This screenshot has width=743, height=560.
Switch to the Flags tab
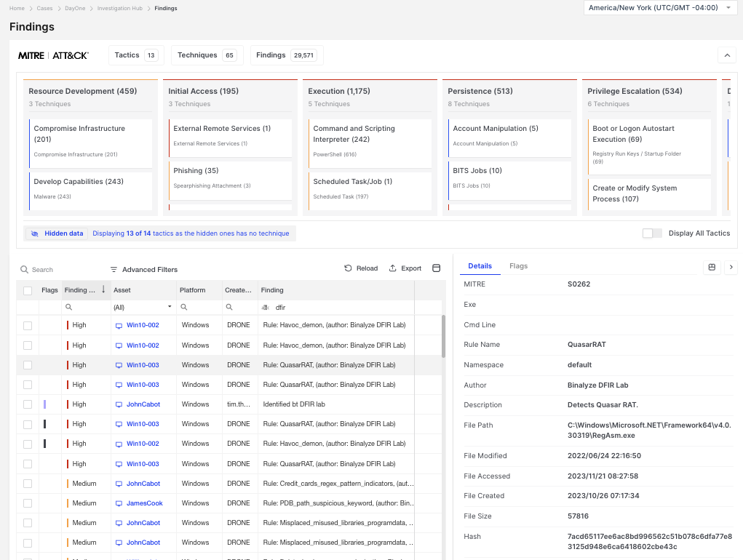(518, 266)
